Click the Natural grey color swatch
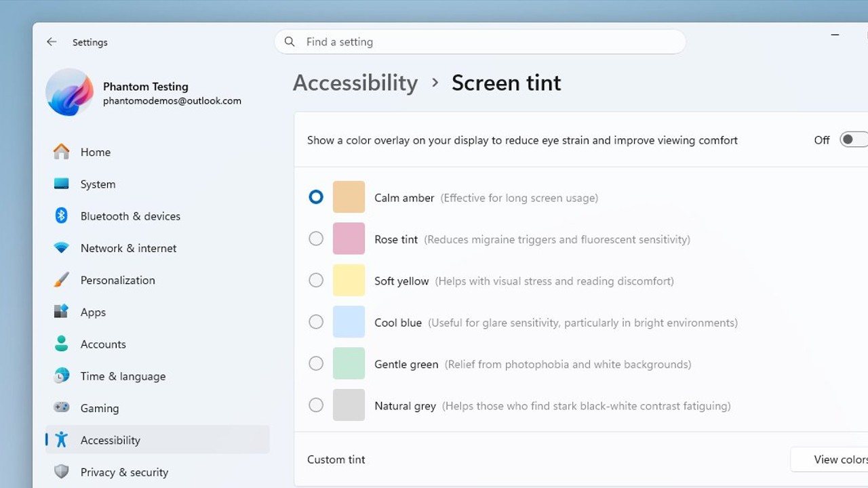 [x=349, y=405]
